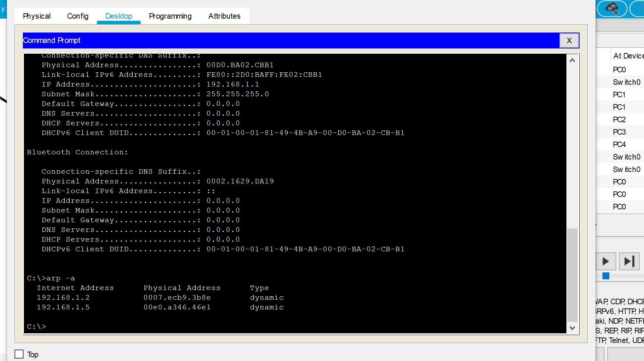Click the simulation speed slider handle
The height and width of the screenshot is (361, 644).
[606, 276]
